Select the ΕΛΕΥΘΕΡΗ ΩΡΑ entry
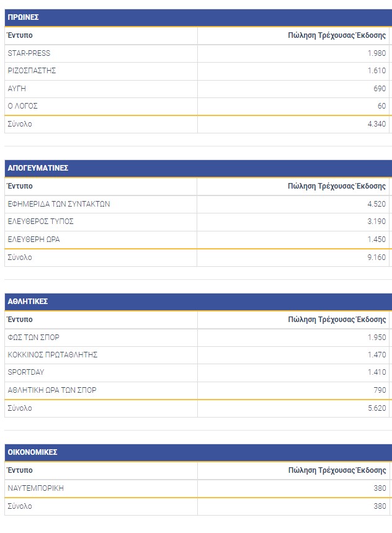 pyautogui.click(x=34, y=240)
